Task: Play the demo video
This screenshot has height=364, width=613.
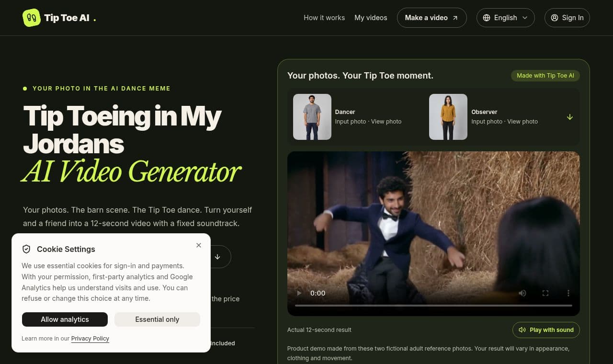Action: click(299, 293)
